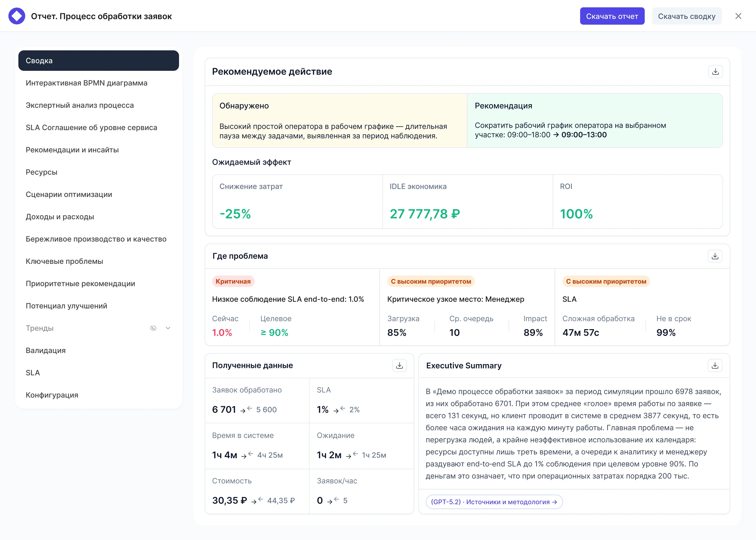Click the Снижение затрат -25% tile
Viewport: 756px width, 540px height.
click(x=297, y=201)
